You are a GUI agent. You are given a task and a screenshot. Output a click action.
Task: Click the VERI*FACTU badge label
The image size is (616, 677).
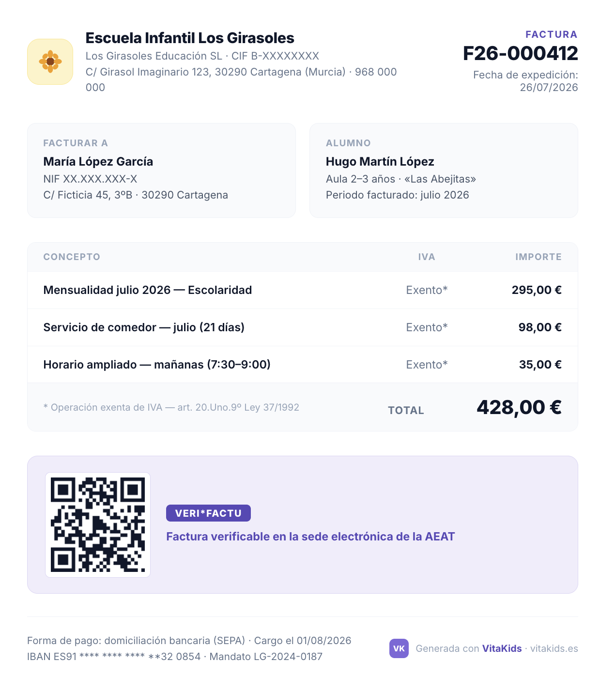tap(208, 513)
